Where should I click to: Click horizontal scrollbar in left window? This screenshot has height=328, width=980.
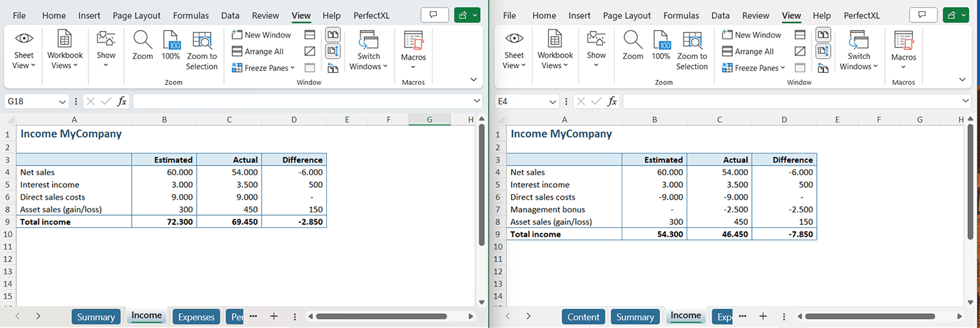383,317
